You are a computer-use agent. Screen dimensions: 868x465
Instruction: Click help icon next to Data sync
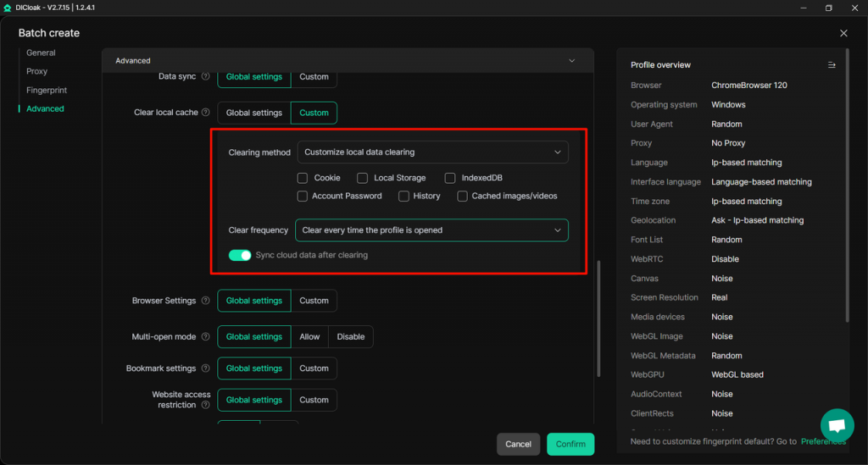[205, 77]
